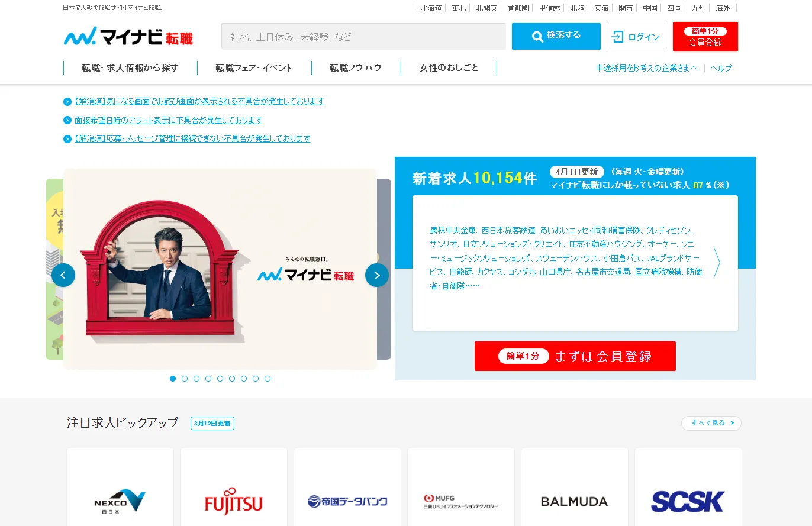Select the 関西 region link
The height and width of the screenshot is (526, 812).
(626, 8)
